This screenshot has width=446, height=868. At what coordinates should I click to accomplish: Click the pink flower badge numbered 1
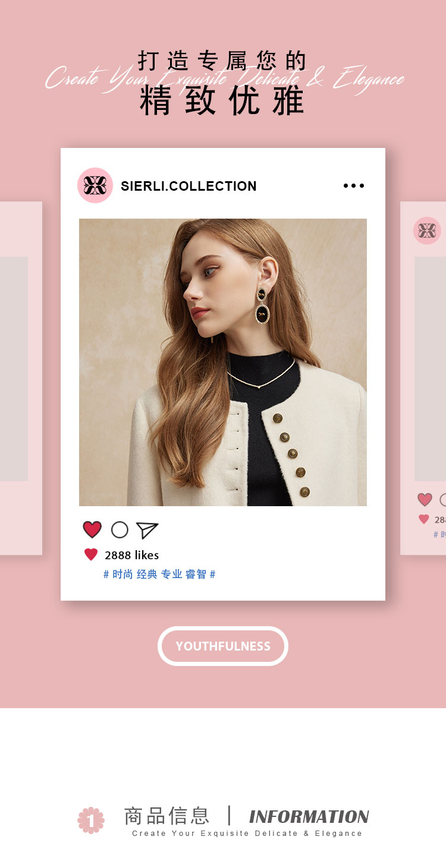click(x=91, y=820)
